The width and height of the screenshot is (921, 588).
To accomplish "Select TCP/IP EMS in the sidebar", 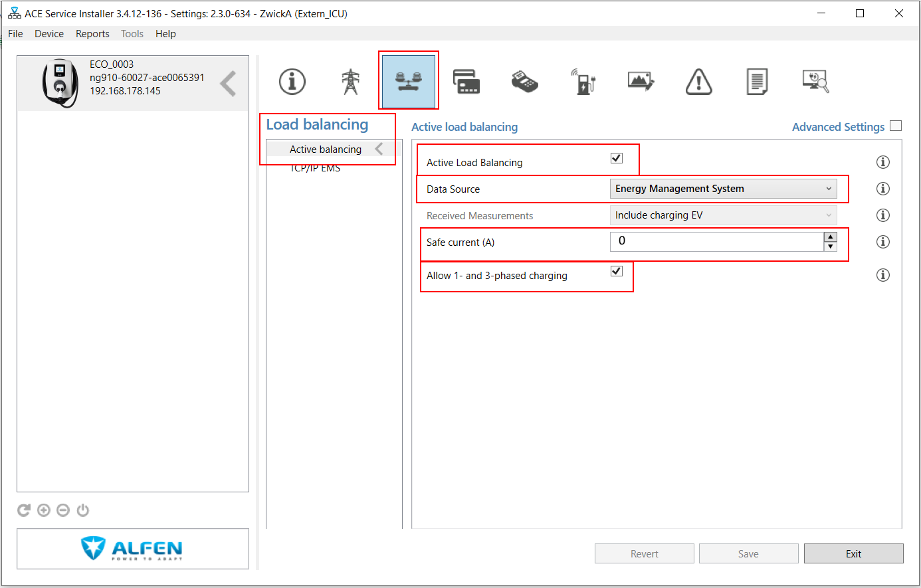I will (x=315, y=169).
